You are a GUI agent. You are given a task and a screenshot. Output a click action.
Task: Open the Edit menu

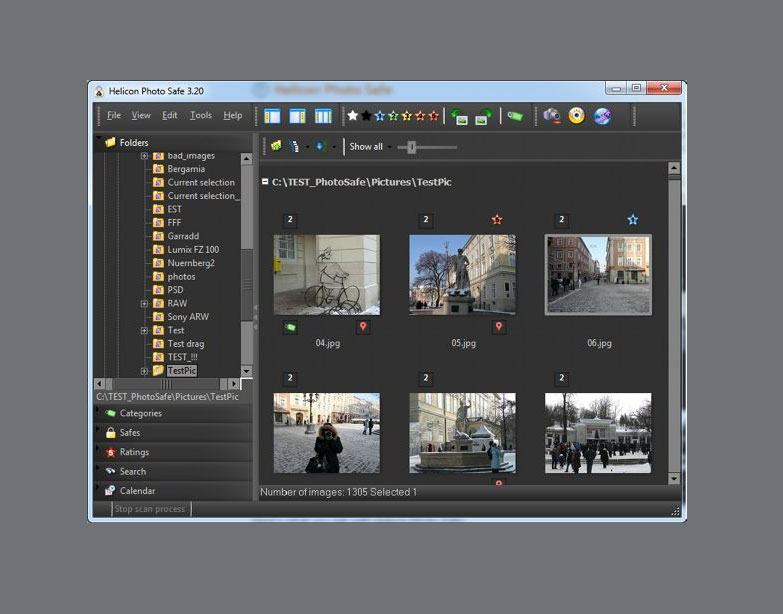(x=170, y=115)
